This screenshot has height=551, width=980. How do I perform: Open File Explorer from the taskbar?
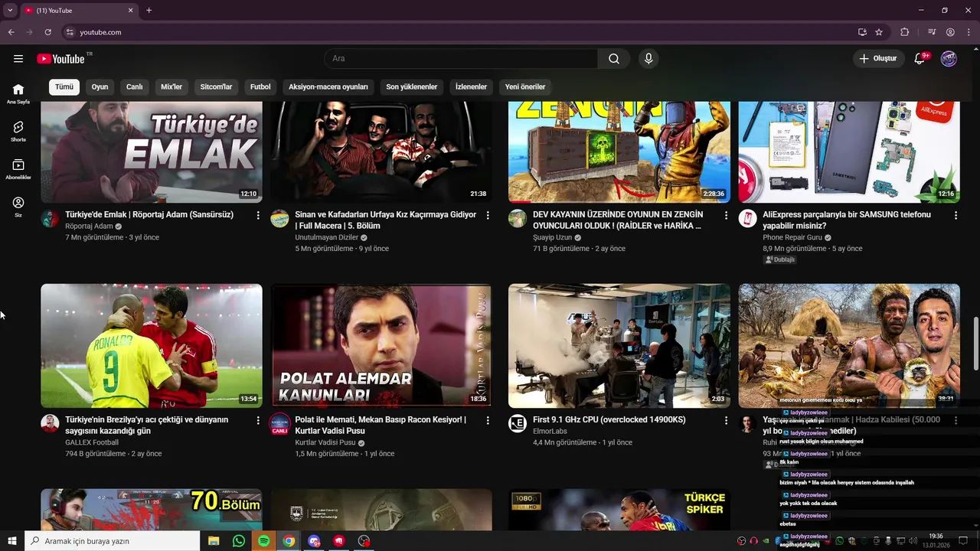(x=214, y=541)
